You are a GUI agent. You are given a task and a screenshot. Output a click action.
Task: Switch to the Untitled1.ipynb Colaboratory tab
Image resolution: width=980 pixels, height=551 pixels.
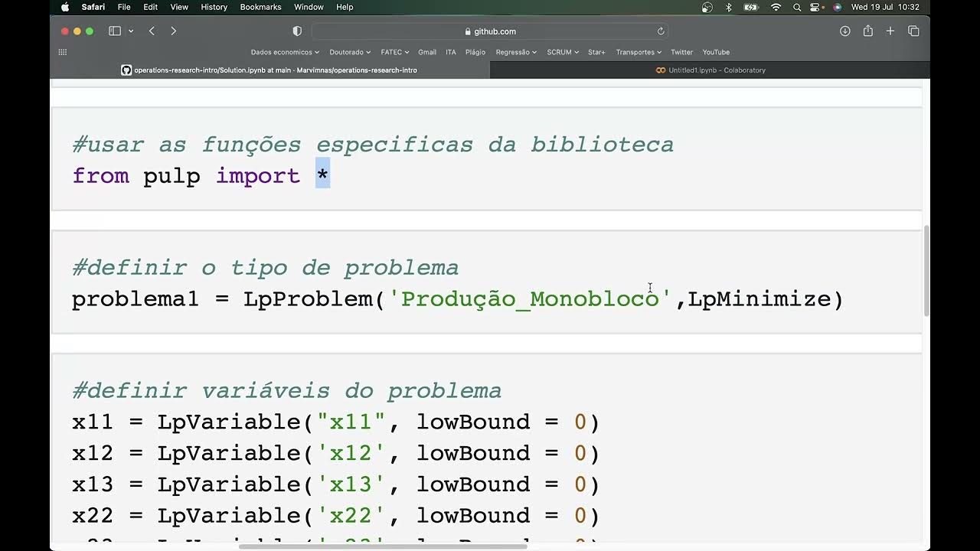[710, 70]
